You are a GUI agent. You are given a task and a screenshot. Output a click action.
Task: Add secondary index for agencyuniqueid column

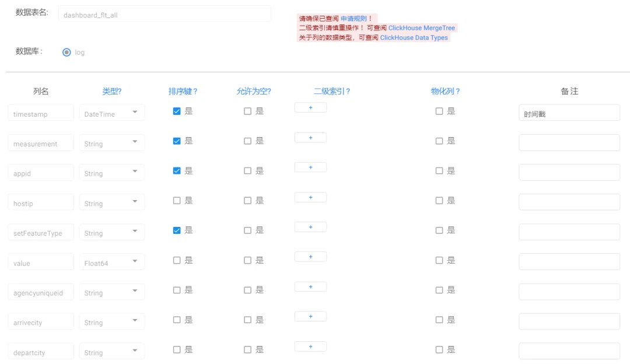(310, 286)
